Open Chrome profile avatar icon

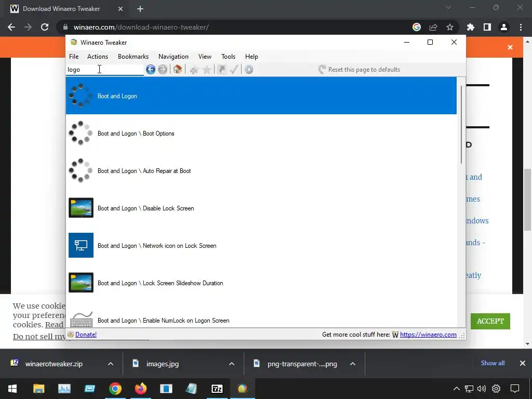click(x=504, y=27)
